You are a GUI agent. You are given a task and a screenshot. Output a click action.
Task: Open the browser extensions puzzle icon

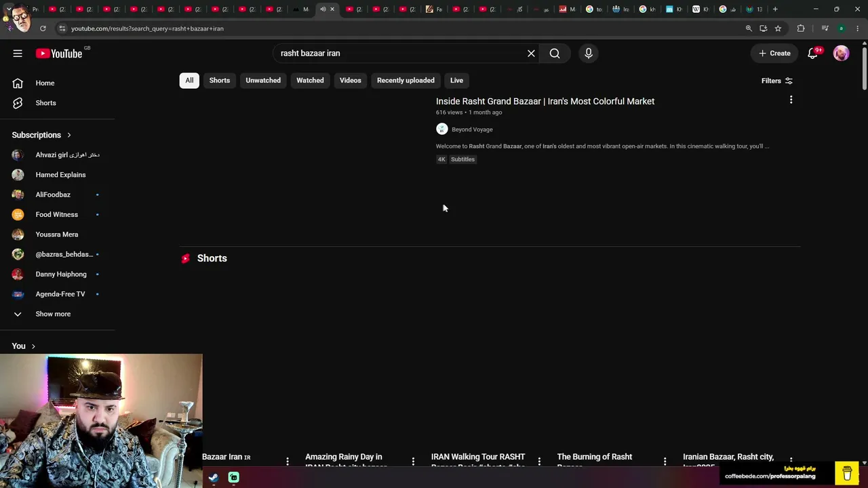coord(801,28)
